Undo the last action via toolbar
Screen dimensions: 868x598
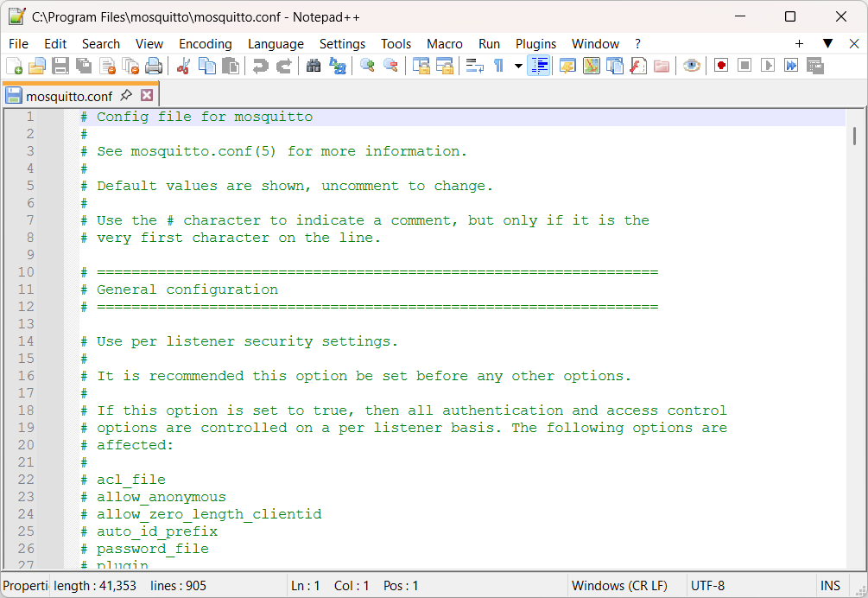(x=260, y=66)
